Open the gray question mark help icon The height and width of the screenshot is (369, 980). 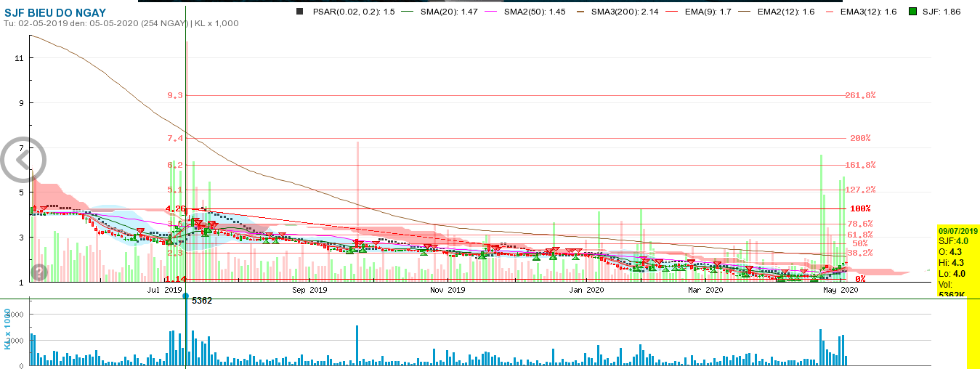coord(39,272)
